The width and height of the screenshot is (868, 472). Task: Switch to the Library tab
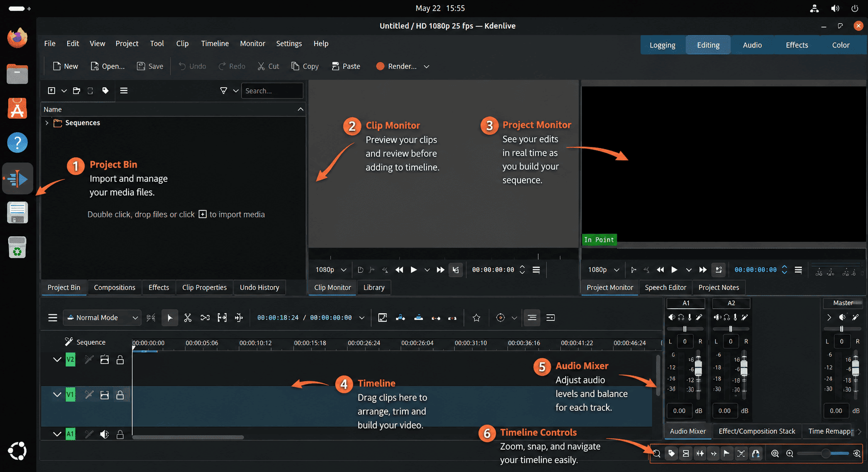tap(374, 287)
